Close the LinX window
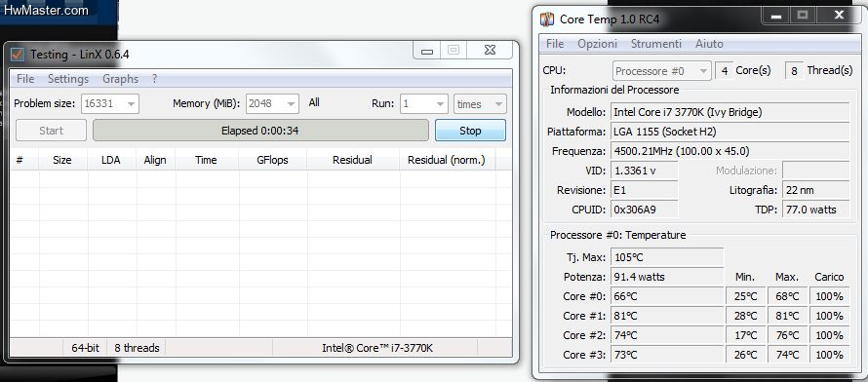Image resolution: width=868 pixels, height=382 pixels. click(490, 51)
